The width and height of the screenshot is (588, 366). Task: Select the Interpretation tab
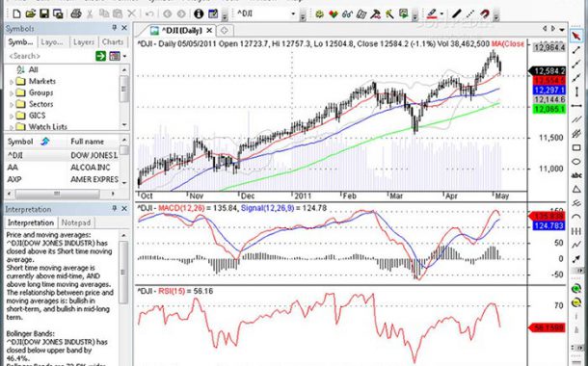(31, 222)
